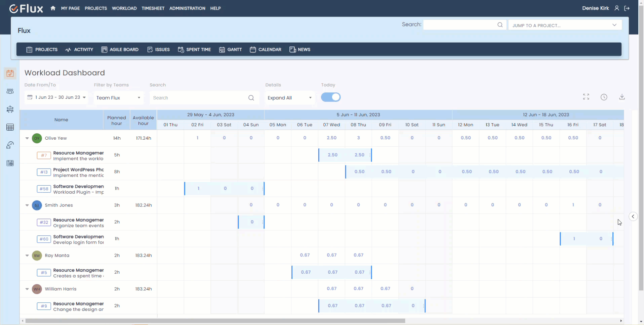Open the table grid icon in the left sidebar

(x=10, y=127)
